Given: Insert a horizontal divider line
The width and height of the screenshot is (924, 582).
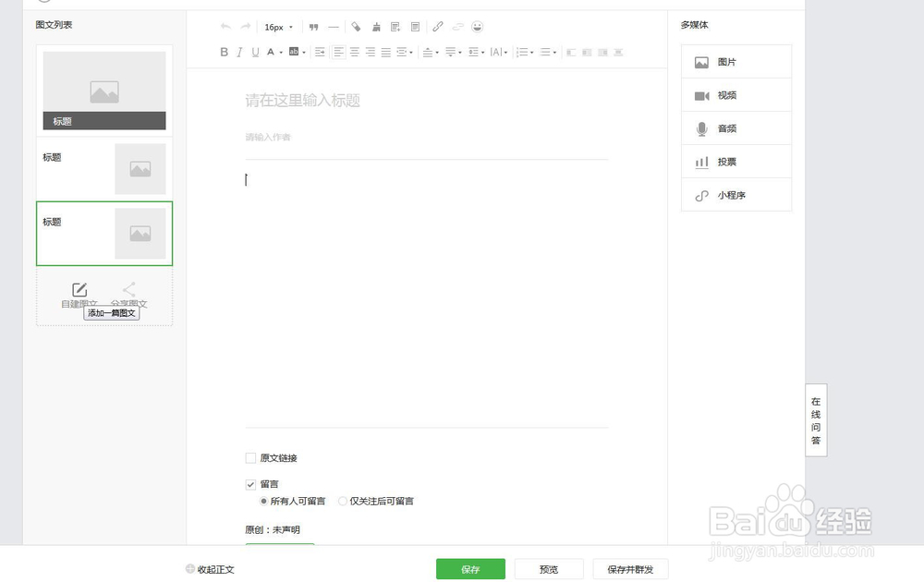Looking at the screenshot, I should [333, 27].
